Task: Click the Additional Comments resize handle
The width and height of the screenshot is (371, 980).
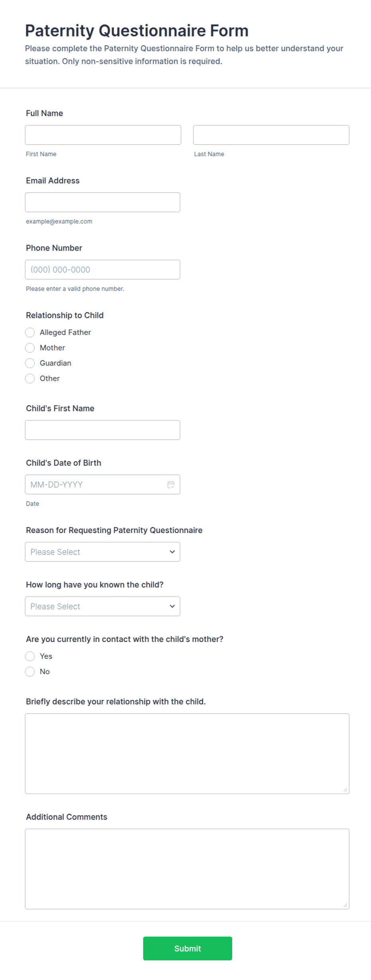Action: (345, 905)
